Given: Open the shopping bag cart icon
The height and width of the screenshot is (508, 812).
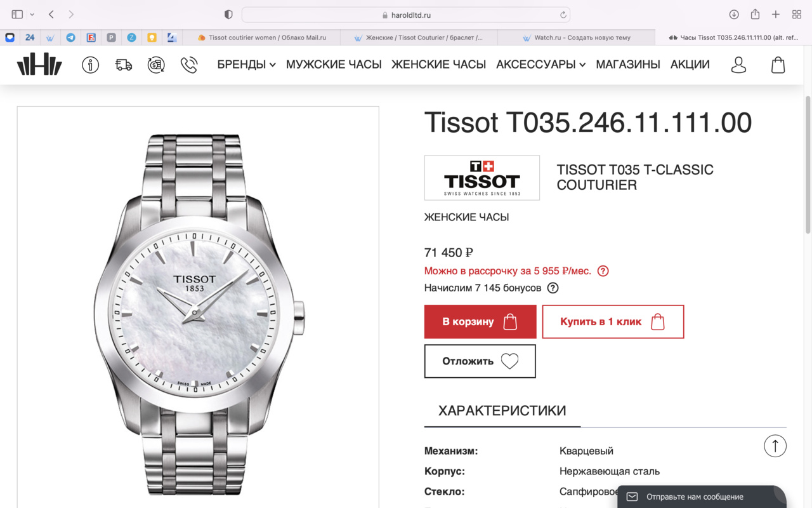Looking at the screenshot, I should (x=778, y=65).
